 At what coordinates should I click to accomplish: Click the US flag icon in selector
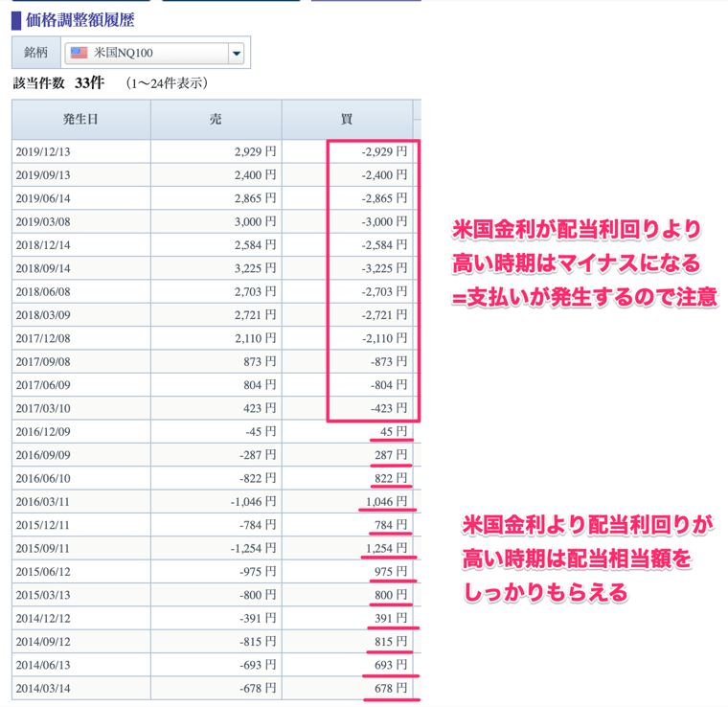(79, 53)
